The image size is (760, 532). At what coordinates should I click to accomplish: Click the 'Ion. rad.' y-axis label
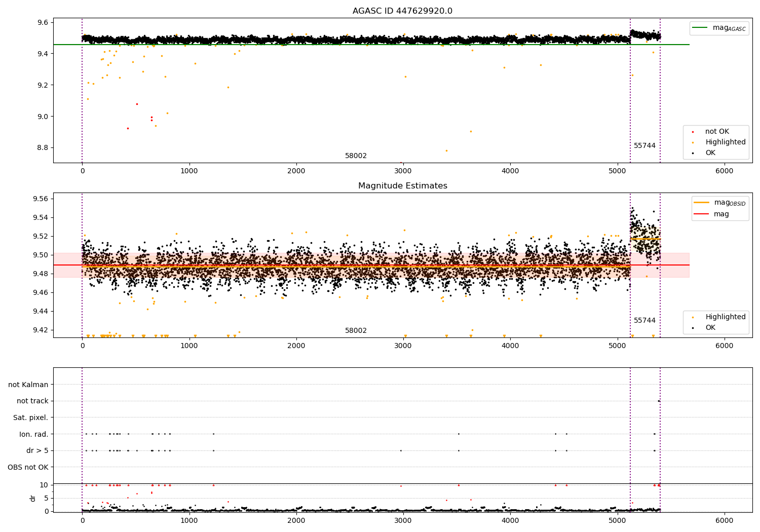[x=34, y=434]
